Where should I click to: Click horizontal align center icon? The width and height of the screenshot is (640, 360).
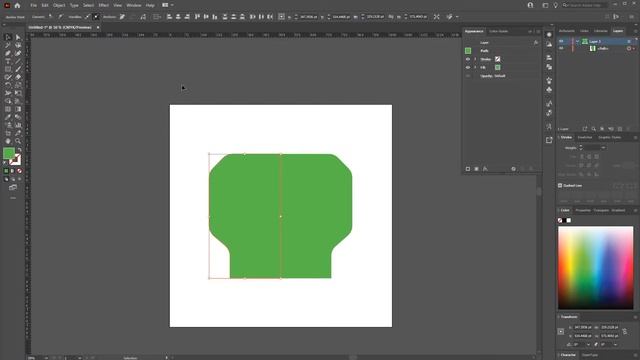pyautogui.click(x=178, y=17)
